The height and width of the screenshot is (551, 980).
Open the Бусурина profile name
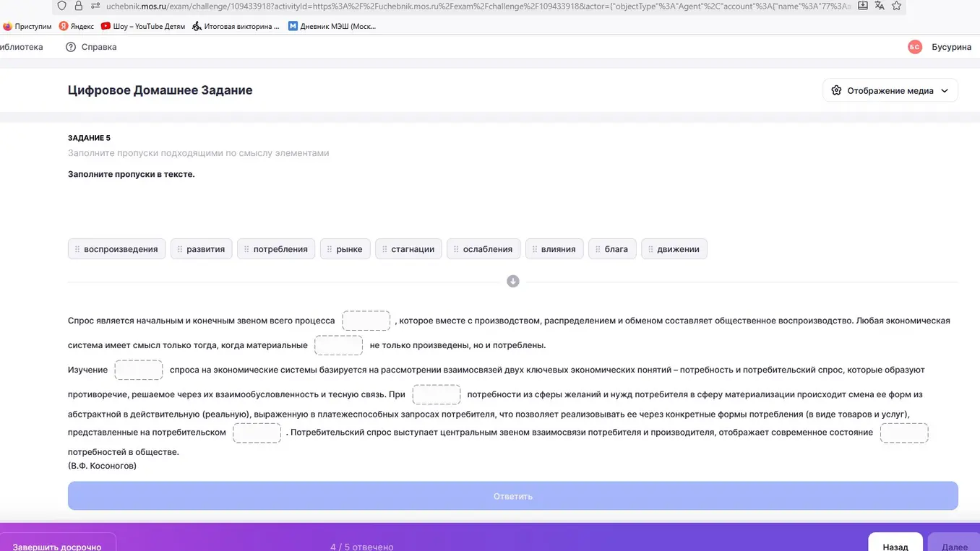click(x=951, y=47)
